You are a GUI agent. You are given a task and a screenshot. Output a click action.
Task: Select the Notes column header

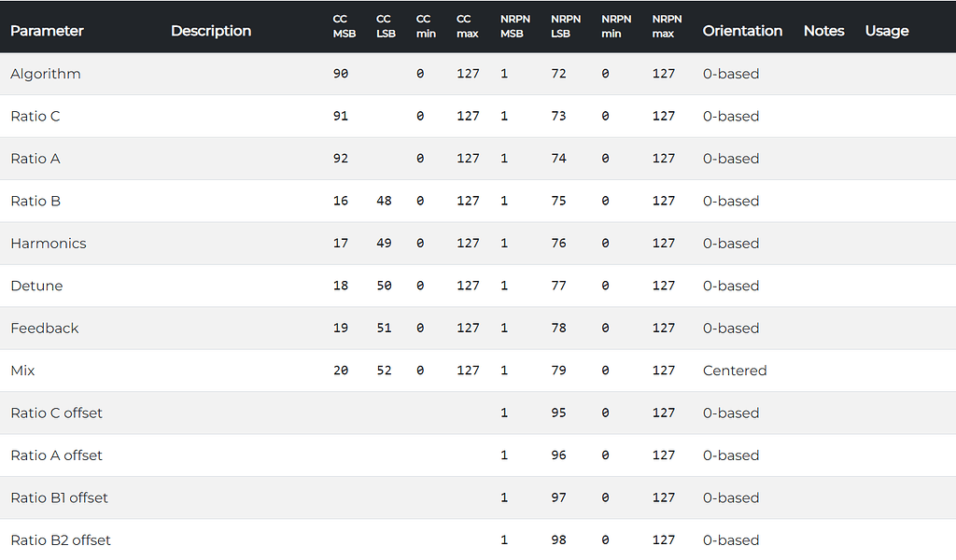pos(823,31)
